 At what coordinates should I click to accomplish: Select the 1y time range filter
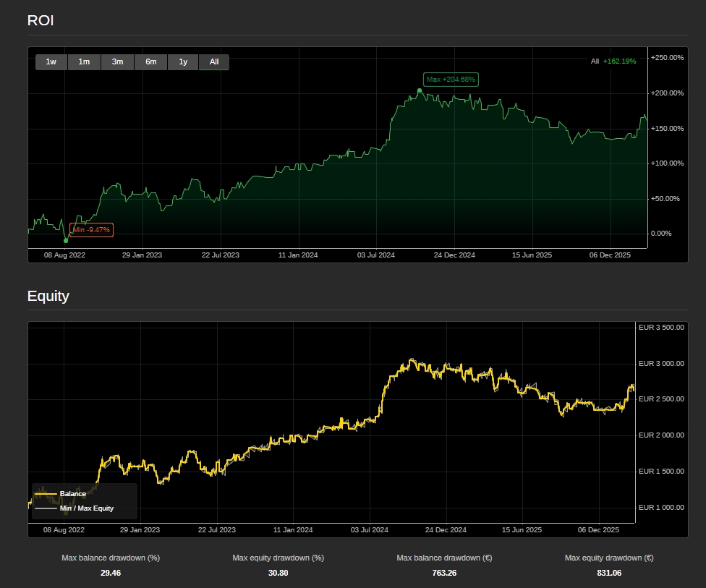coord(182,62)
